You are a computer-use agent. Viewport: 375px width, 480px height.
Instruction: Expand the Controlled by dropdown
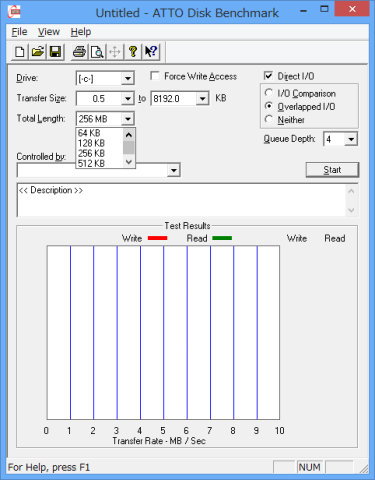tap(174, 170)
